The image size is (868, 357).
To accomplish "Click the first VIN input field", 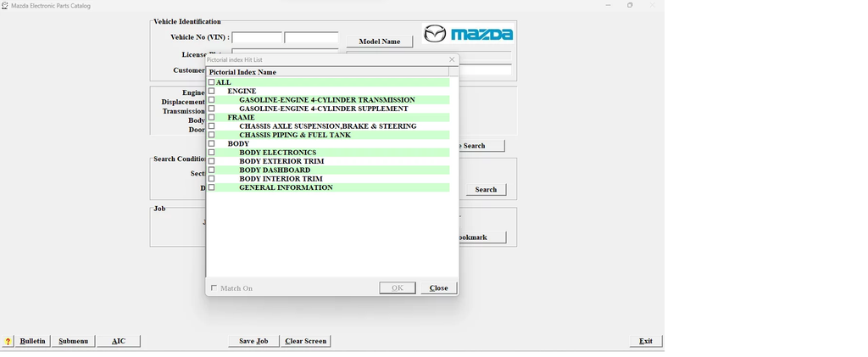I will pos(257,38).
